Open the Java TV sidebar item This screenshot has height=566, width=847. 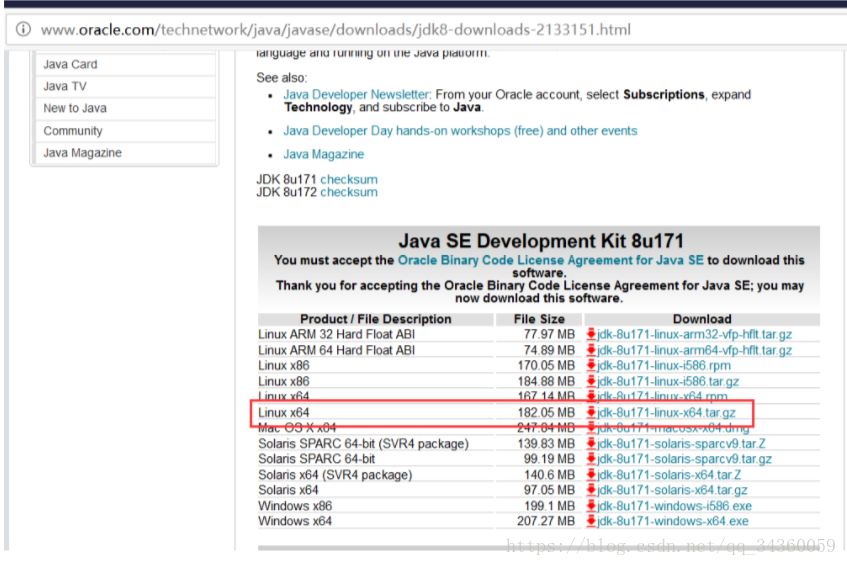point(125,86)
